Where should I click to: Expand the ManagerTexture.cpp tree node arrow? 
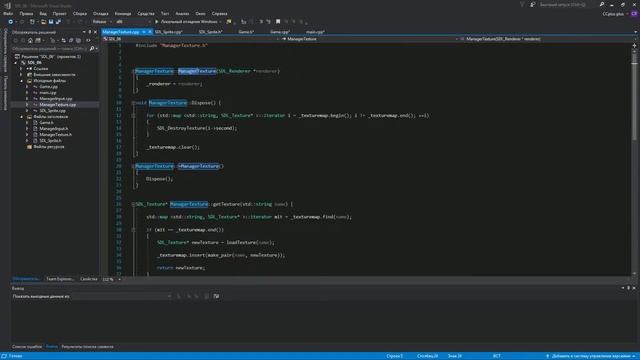click(27, 104)
